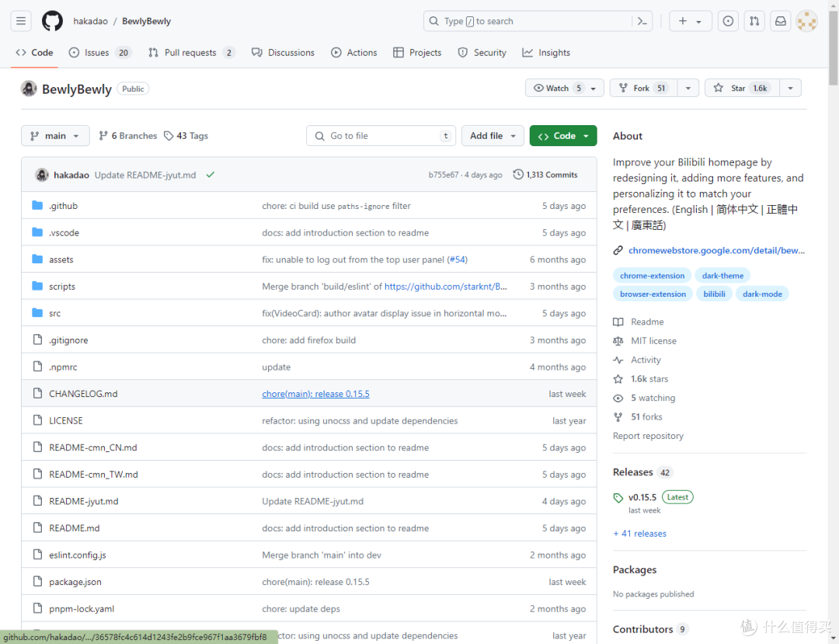This screenshot has width=839, height=644.
Task: Open the hamburger navigation menu
Action: (x=21, y=22)
